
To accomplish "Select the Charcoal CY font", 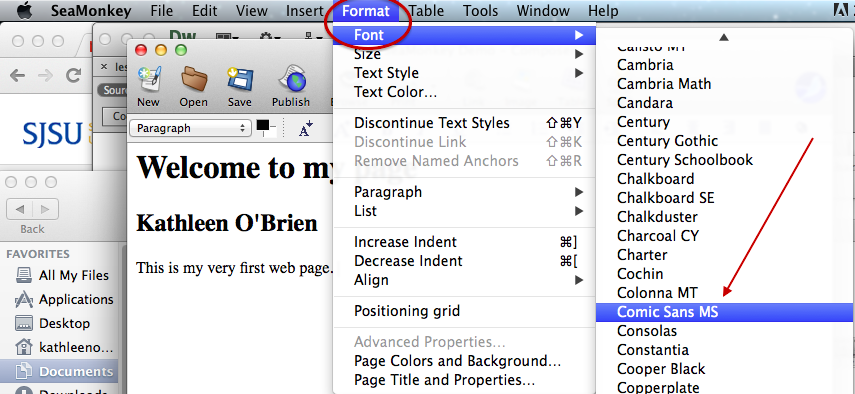I will [x=724, y=236].
